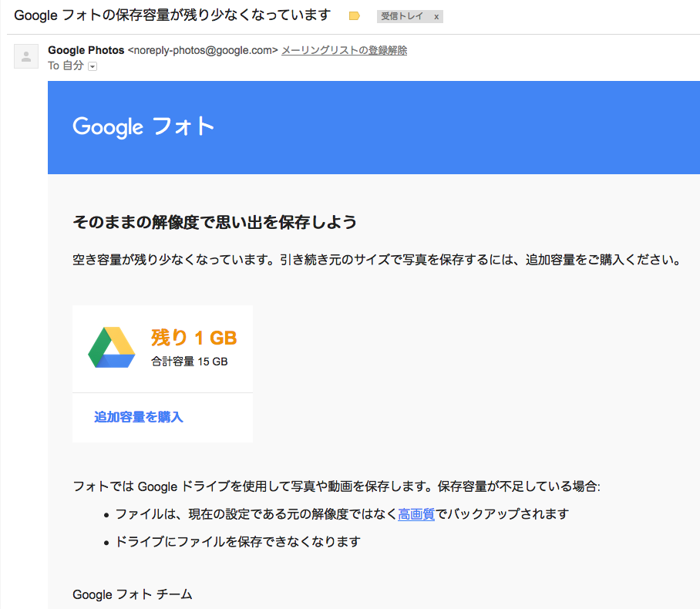Click the Google フォト チーム signature
Screen dimensions: 700x609
[132, 594]
